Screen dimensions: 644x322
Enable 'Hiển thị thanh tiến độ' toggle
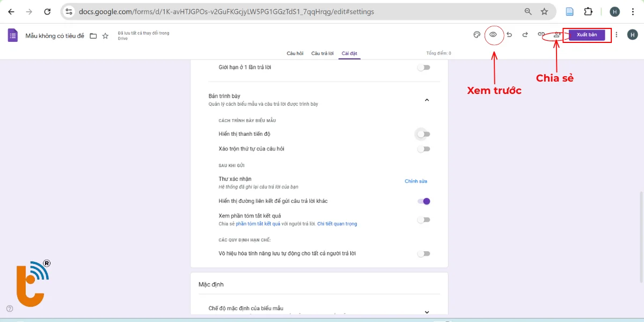[424, 134]
